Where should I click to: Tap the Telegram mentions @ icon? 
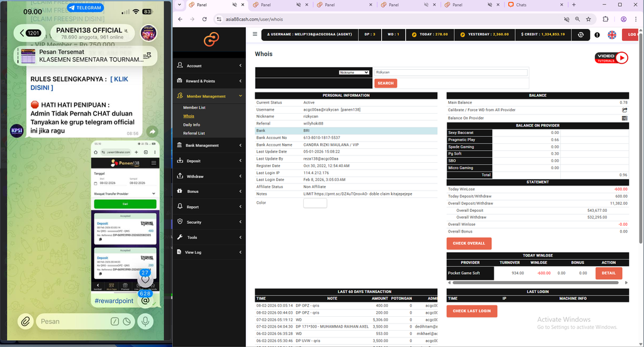pyautogui.click(x=145, y=300)
